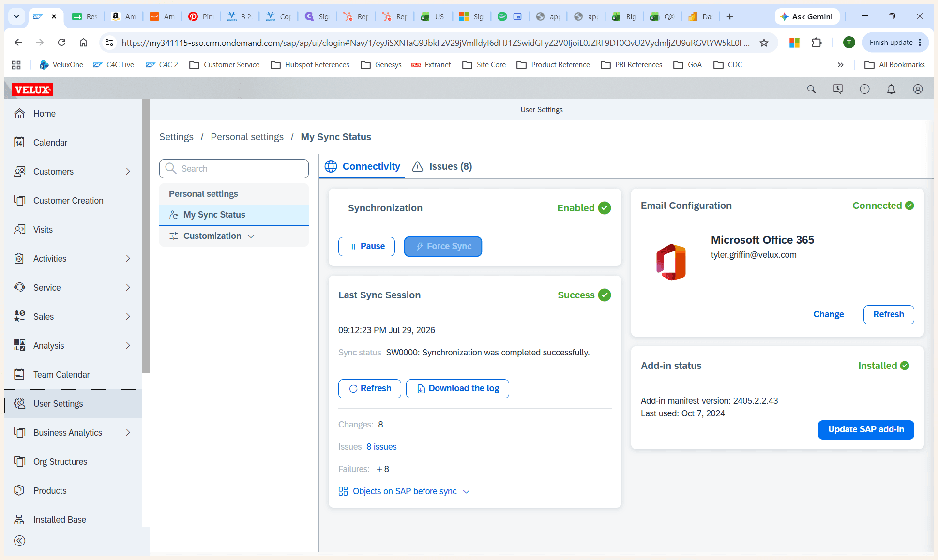Open the Calendar sidebar icon
Image resolution: width=938 pixels, height=560 pixels.
19,143
